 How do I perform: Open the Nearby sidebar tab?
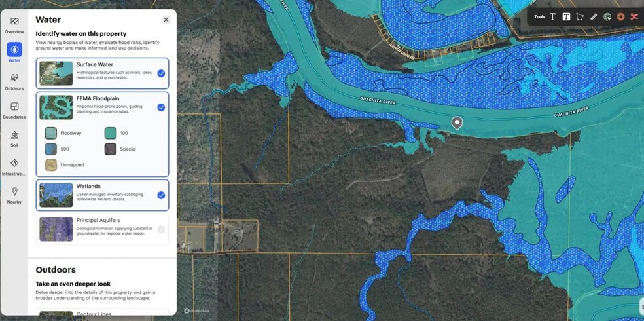point(14,195)
